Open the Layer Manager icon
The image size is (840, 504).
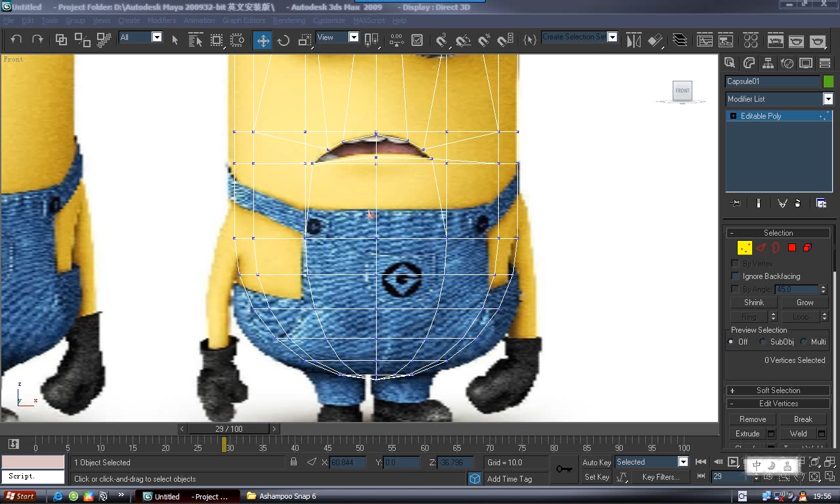[x=680, y=40]
